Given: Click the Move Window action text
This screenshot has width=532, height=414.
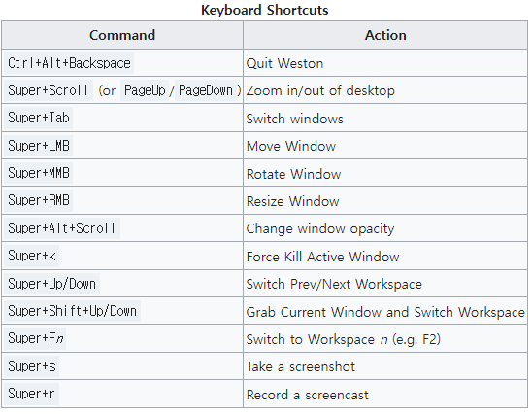Looking at the screenshot, I should click(291, 146).
